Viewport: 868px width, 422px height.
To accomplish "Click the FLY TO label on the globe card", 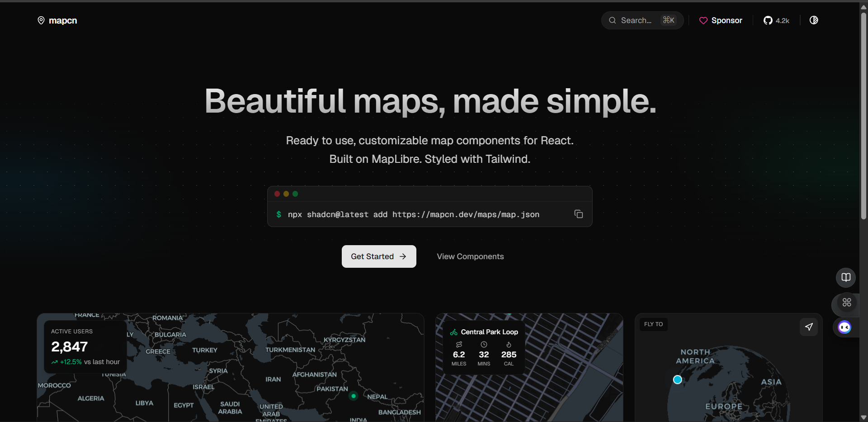I will pyautogui.click(x=653, y=324).
